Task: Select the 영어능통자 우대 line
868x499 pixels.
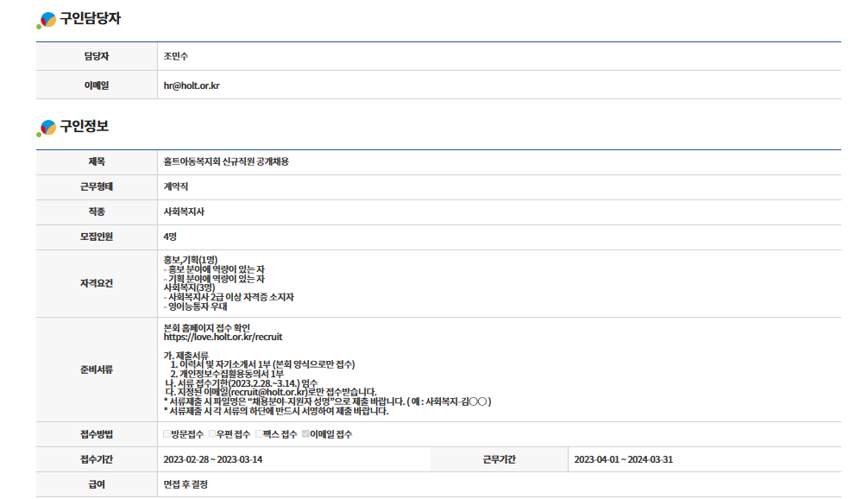Action: pos(195,306)
